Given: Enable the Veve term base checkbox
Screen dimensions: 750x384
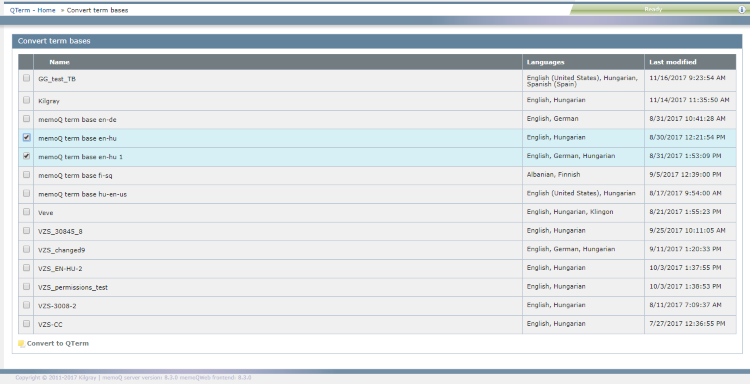Looking at the screenshot, I should tap(26, 212).
